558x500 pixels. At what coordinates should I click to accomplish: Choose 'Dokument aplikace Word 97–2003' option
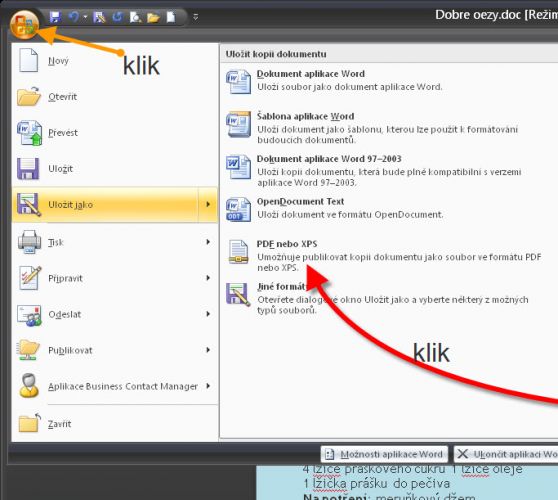[390, 170]
